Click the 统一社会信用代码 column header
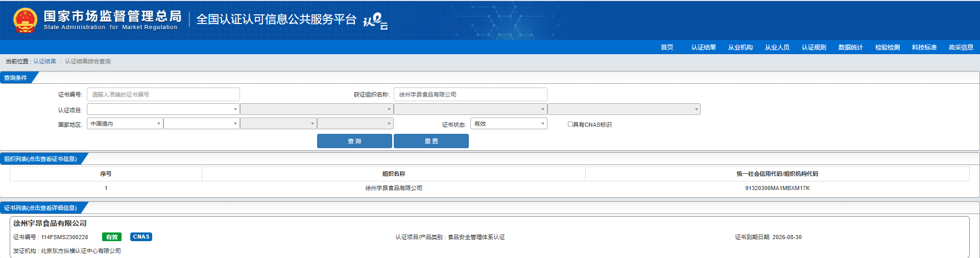Viewport: 980px width, 258px height. click(777, 174)
